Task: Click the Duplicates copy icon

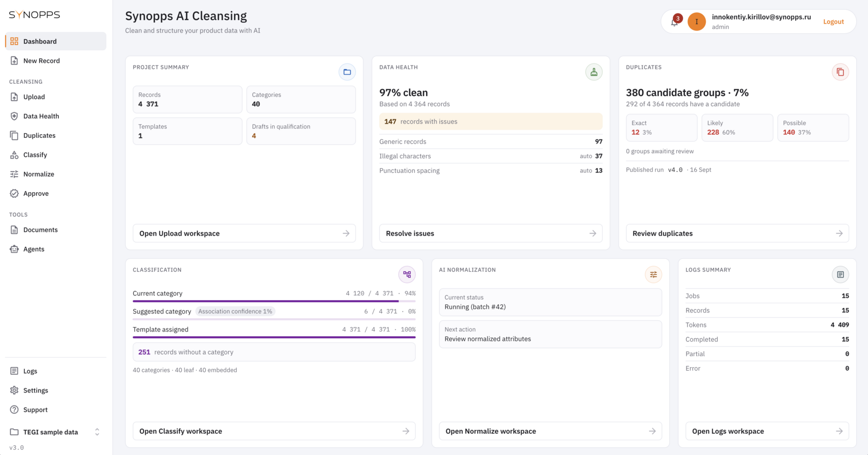Action: click(840, 72)
